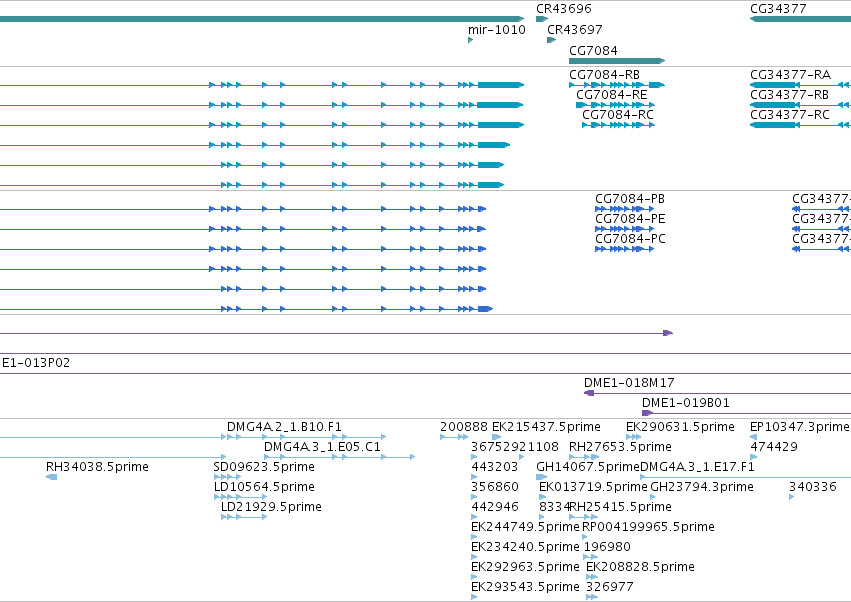Select the EK290631.5prime EST label
This screenshot has width=851, height=602.
coord(680,427)
